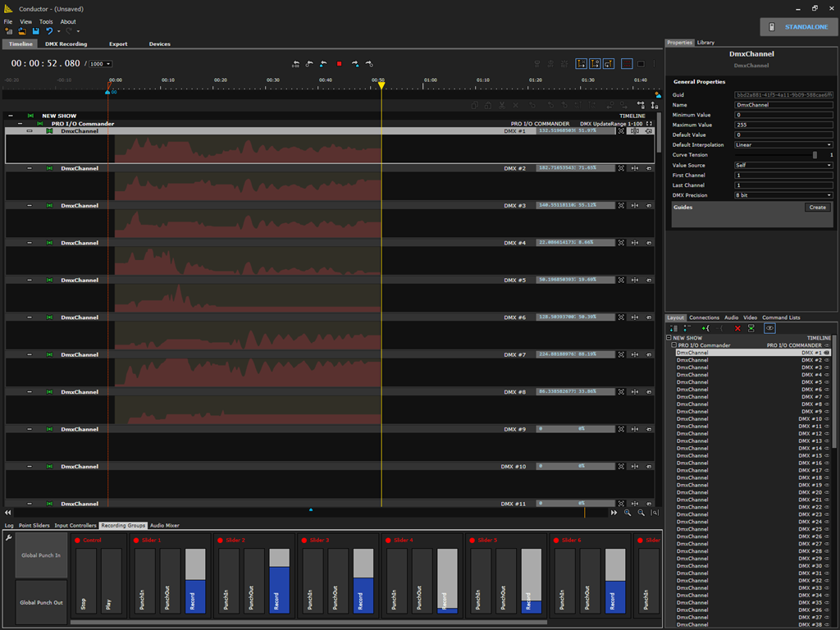
Task: Click the Return to 0:00 transport icon
Action: pos(295,64)
